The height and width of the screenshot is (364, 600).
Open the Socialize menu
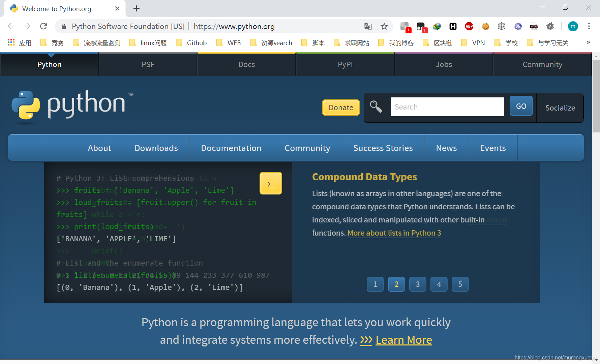pyautogui.click(x=560, y=108)
